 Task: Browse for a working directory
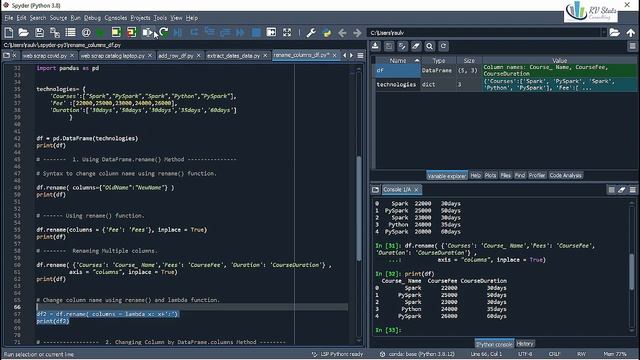[x=615, y=33]
